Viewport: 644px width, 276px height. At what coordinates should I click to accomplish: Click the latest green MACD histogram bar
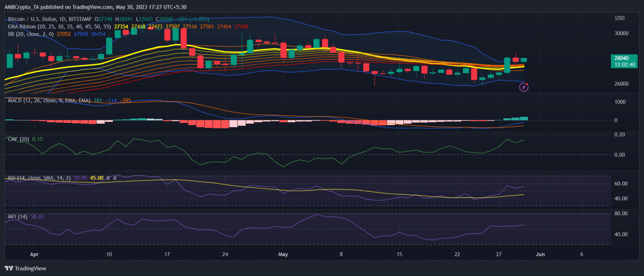(524, 118)
